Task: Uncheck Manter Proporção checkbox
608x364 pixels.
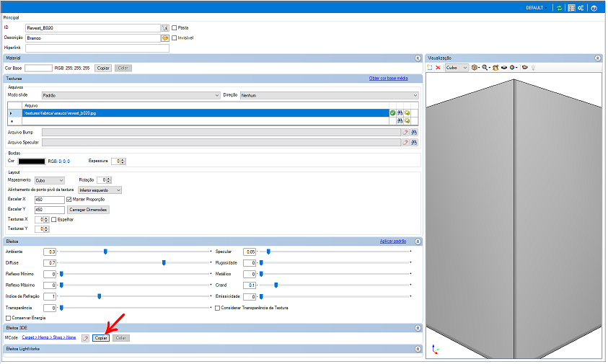Action: click(x=69, y=199)
